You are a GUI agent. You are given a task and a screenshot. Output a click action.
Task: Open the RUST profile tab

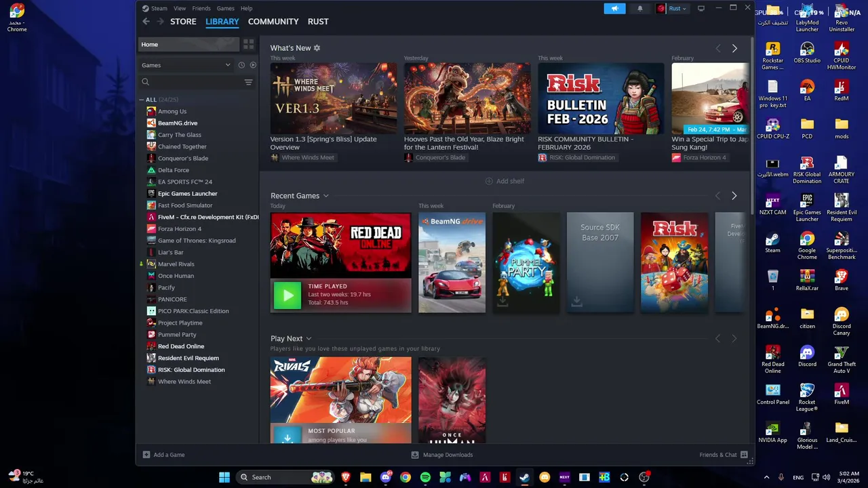tap(318, 22)
